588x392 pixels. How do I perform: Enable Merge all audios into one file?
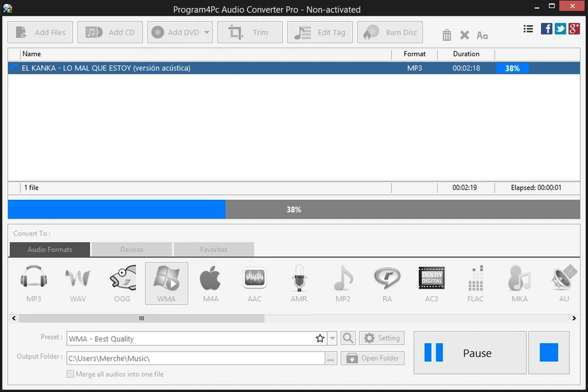pyautogui.click(x=70, y=374)
